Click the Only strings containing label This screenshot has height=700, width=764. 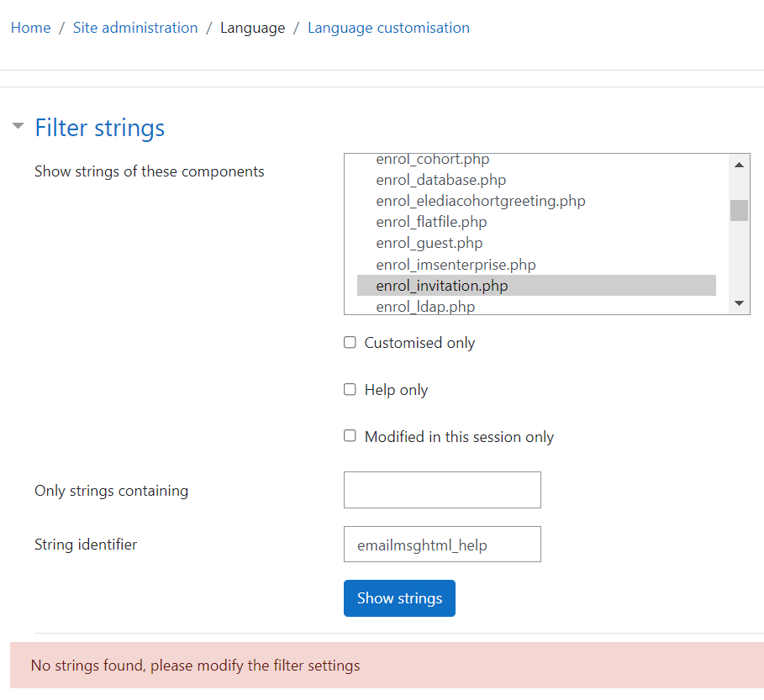tap(111, 491)
